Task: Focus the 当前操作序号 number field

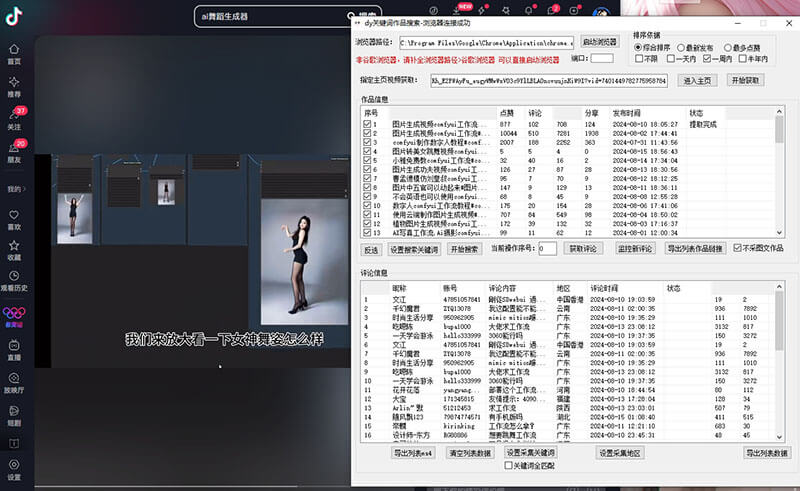Action: (547, 249)
